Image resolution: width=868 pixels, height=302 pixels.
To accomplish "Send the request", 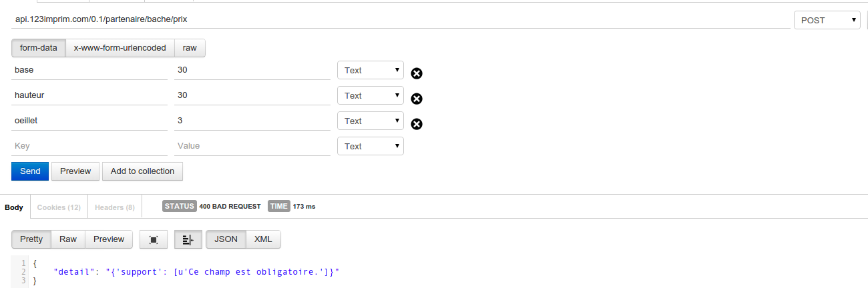I will 30,171.
